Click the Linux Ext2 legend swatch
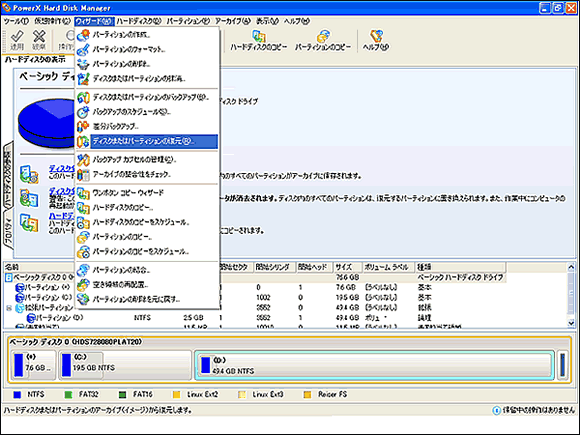 [x=176, y=395]
